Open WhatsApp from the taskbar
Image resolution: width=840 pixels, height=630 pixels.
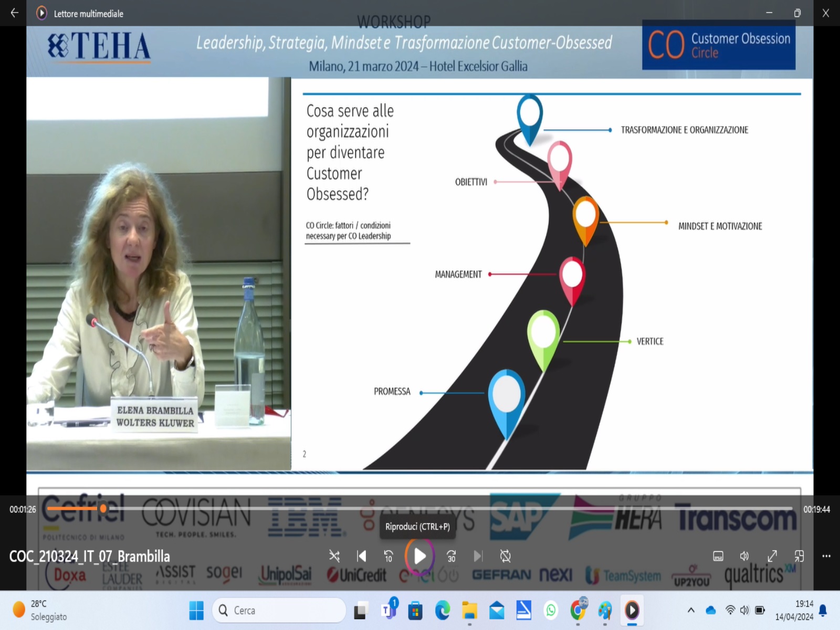(x=551, y=611)
